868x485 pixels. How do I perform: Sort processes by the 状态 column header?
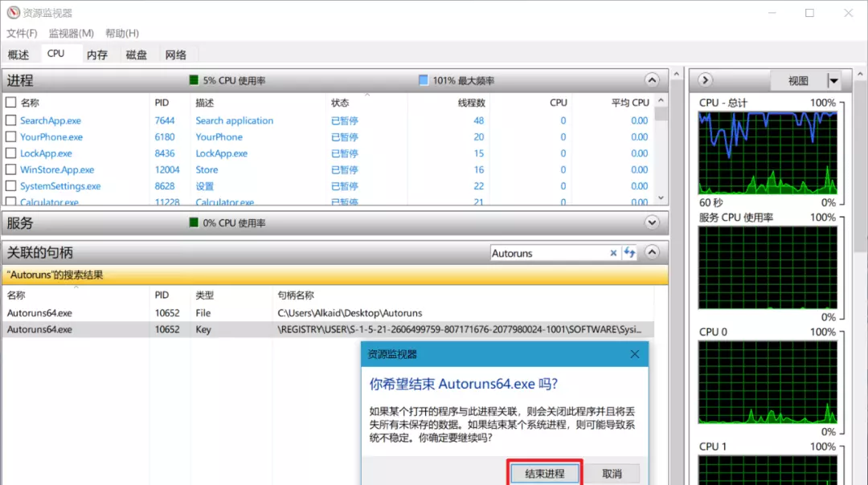340,102
